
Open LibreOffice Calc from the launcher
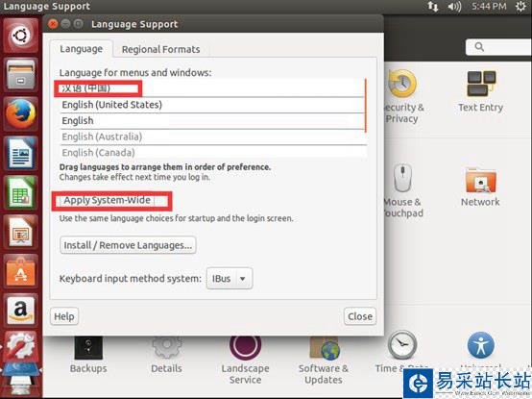[21, 192]
